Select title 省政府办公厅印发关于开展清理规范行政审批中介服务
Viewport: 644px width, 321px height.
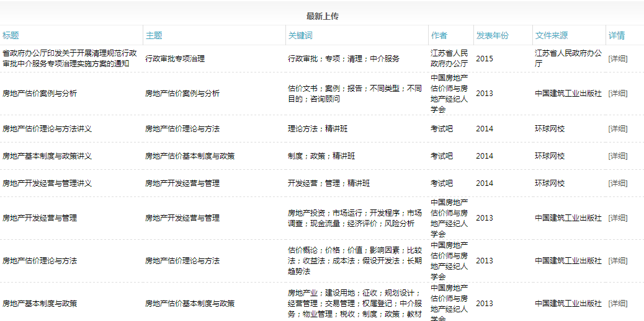(x=70, y=59)
